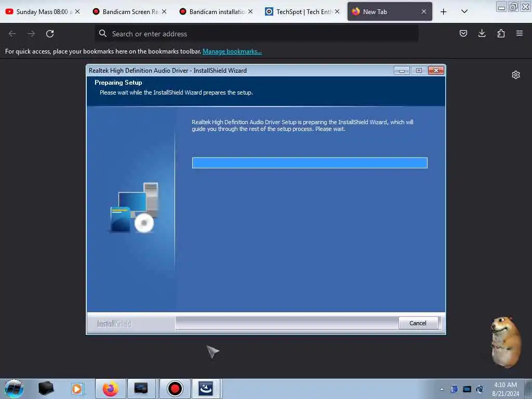Switch to the InstallShield setup taskbar item

click(206, 389)
